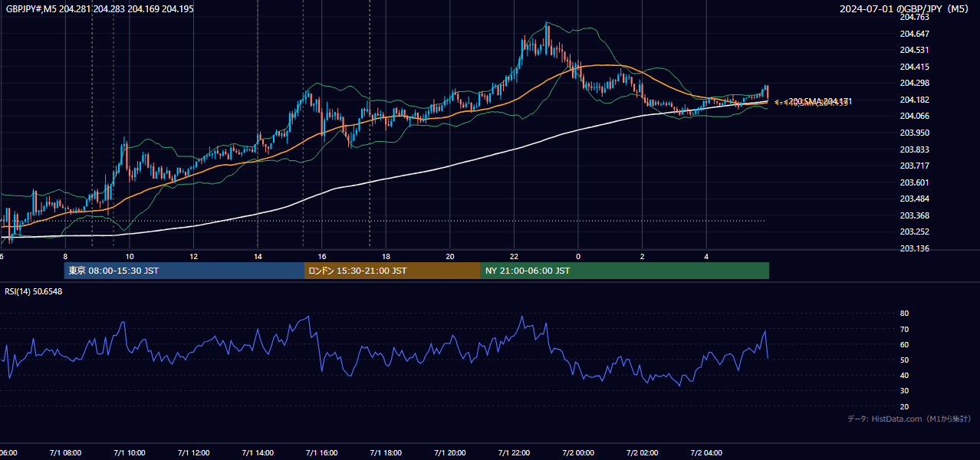Click hour label 16 under the price chart

(x=322, y=257)
